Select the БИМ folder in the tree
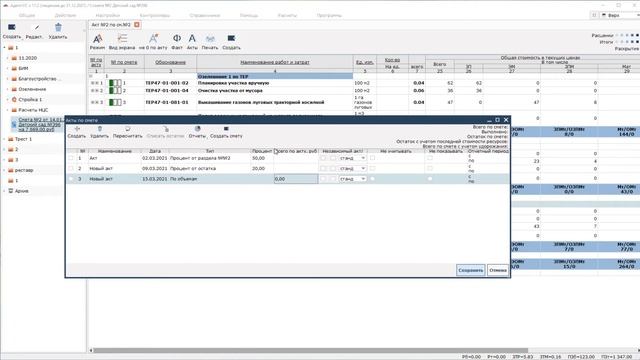Image resolution: width=640 pixels, height=360 pixels. [x=23, y=68]
